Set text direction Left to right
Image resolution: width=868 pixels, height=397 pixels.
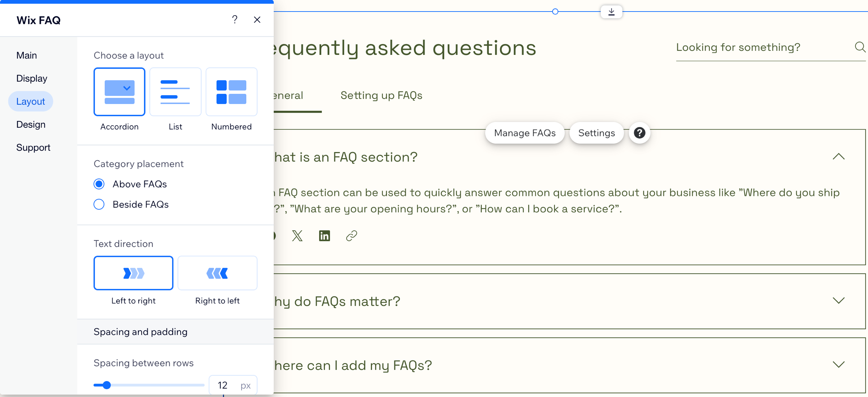pyautogui.click(x=133, y=273)
